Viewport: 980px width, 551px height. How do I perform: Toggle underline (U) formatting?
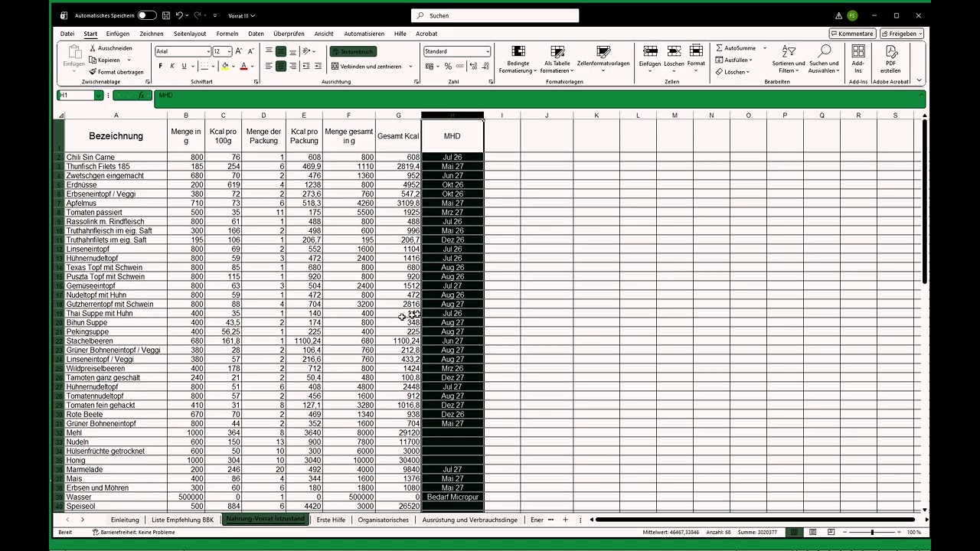coord(185,67)
